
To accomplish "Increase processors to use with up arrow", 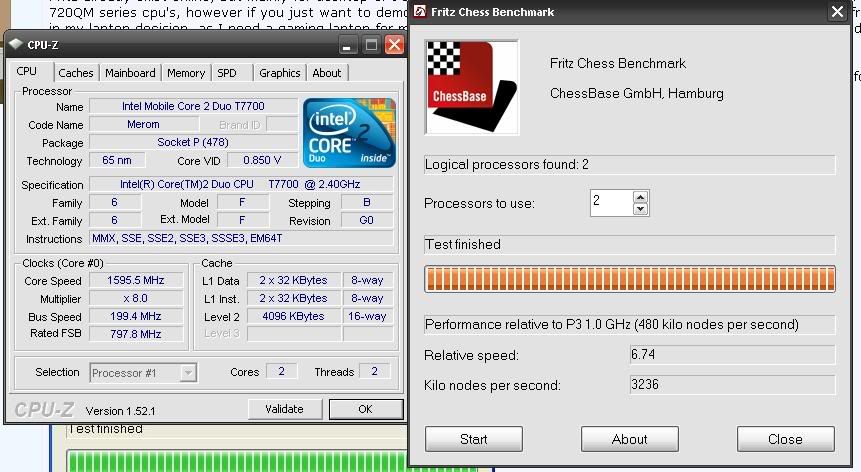I will pyautogui.click(x=640, y=196).
